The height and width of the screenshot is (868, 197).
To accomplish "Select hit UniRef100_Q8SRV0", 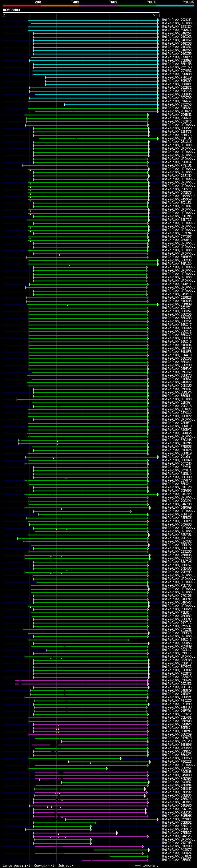I will point(177,748).
